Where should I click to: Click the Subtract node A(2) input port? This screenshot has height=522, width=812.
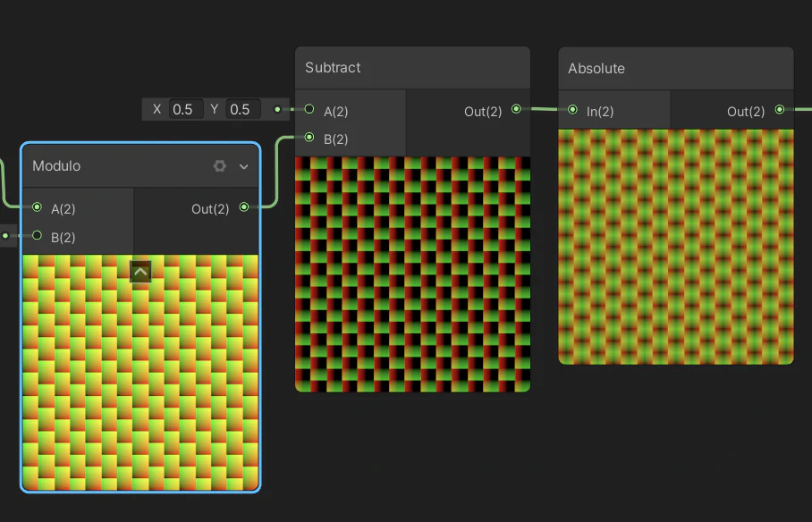click(309, 109)
